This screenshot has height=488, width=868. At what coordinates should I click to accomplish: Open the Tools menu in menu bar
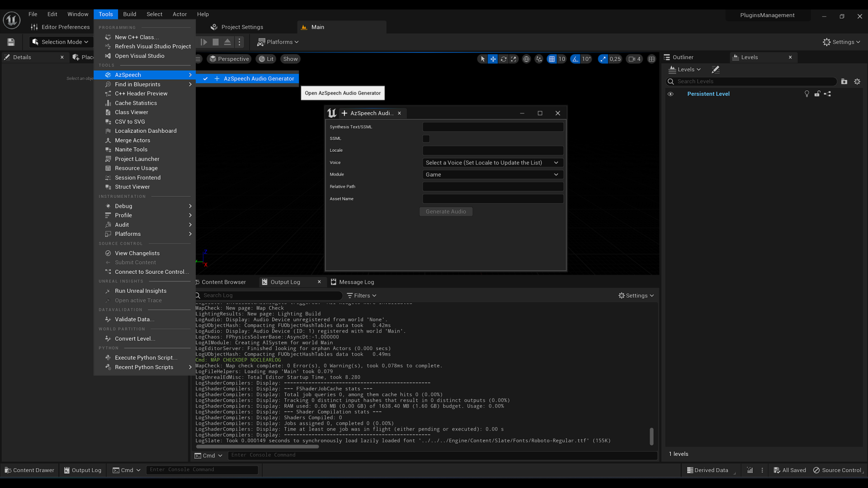(x=105, y=14)
